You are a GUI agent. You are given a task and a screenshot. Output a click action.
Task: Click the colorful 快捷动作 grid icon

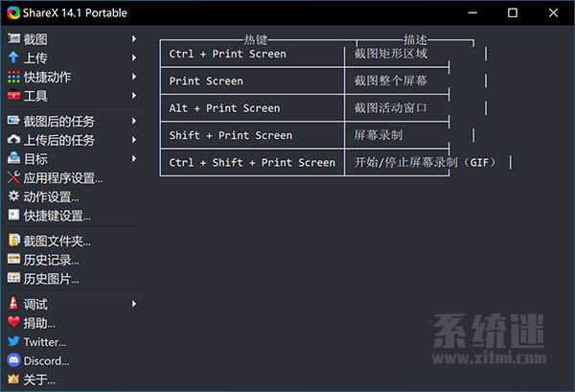click(x=13, y=77)
